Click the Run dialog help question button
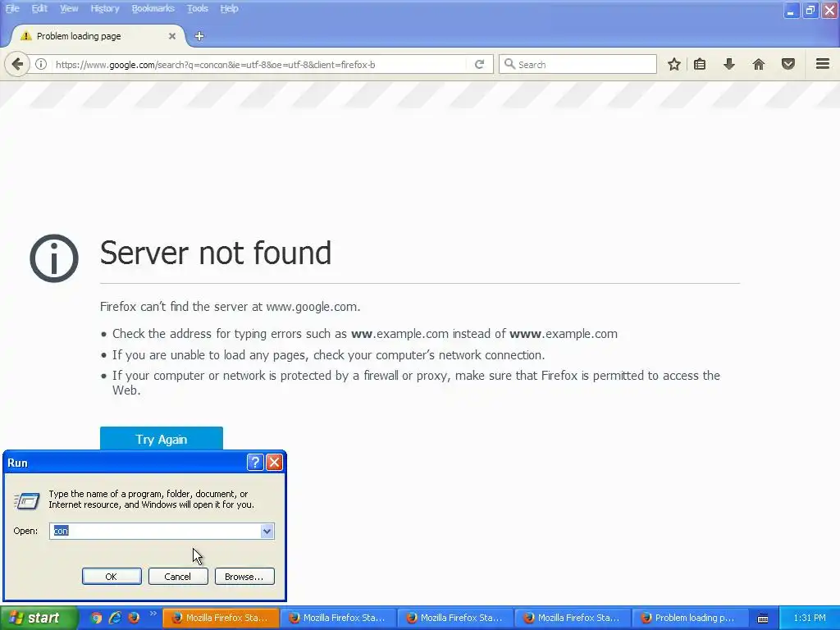The image size is (840, 630). pyautogui.click(x=255, y=462)
